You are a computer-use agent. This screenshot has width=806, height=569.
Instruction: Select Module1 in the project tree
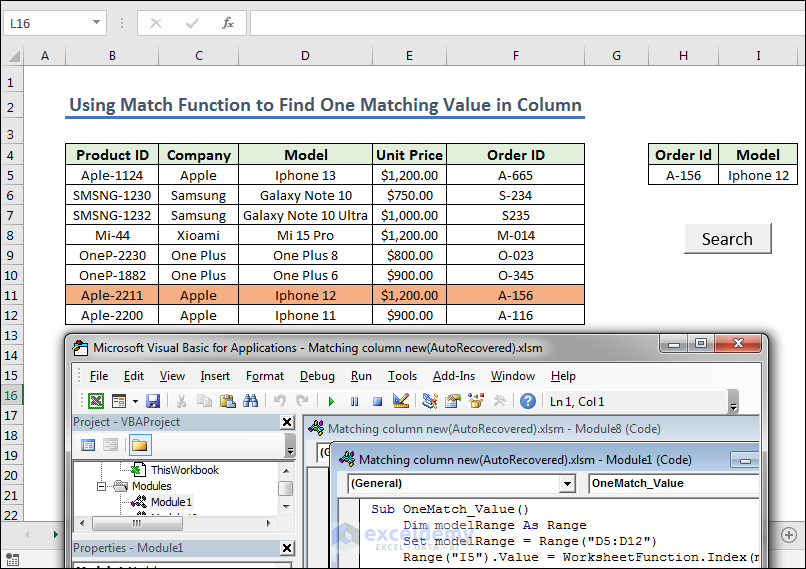[x=171, y=502]
